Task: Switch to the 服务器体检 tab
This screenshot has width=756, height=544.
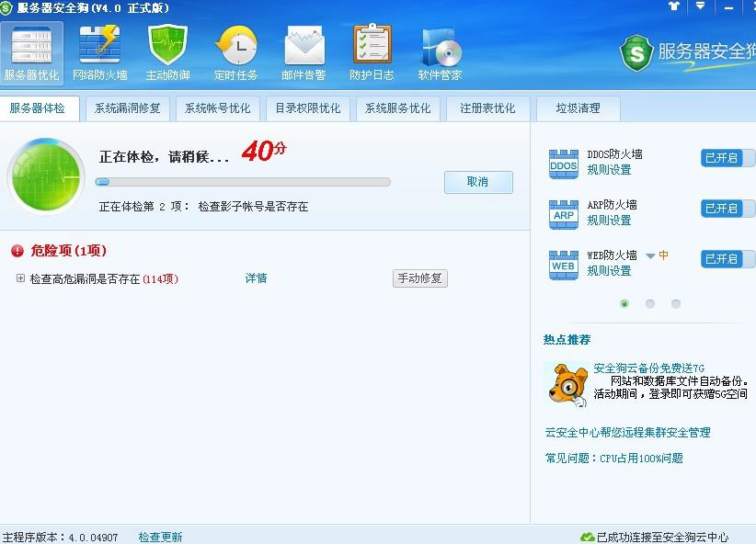Action: [x=38, y=108]
